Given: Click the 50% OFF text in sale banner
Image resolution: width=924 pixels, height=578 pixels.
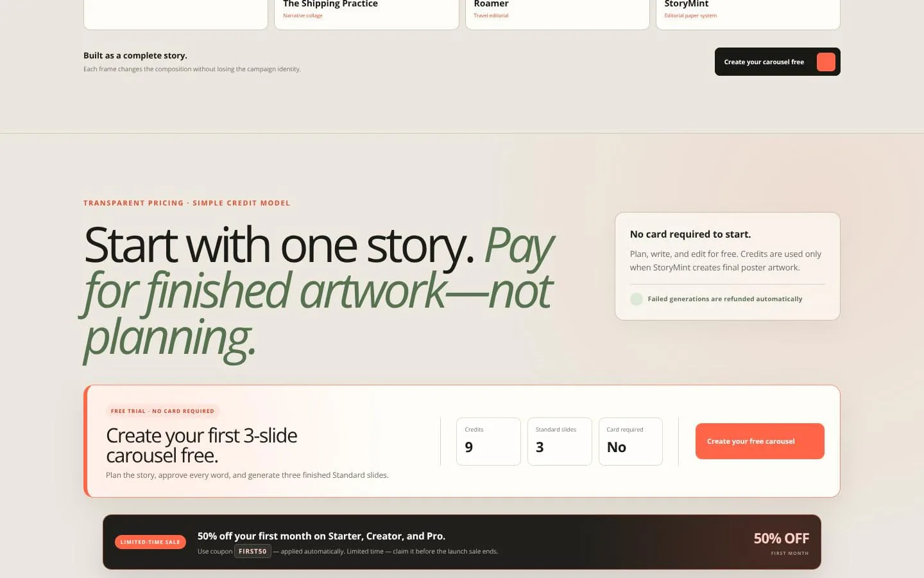Looking at the screenshot, I should 781,538.
